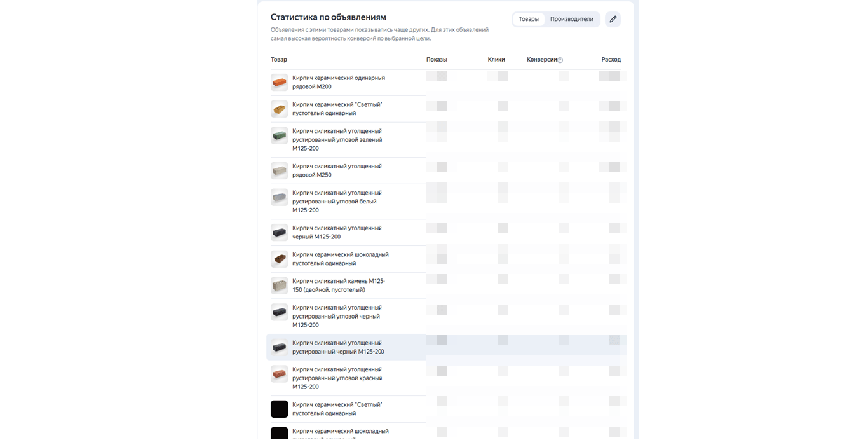The width and height of the screenshot is (868, 440).
Task: Sort by the Клики column header
Action: [496, 60]
